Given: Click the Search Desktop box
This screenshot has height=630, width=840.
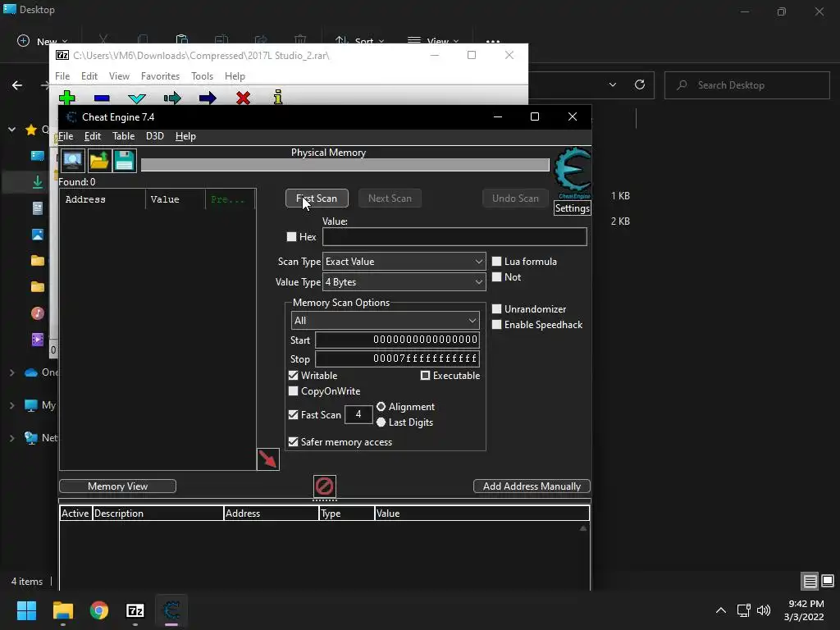Looking at the screenshot, I should click(x=746, y=85).
